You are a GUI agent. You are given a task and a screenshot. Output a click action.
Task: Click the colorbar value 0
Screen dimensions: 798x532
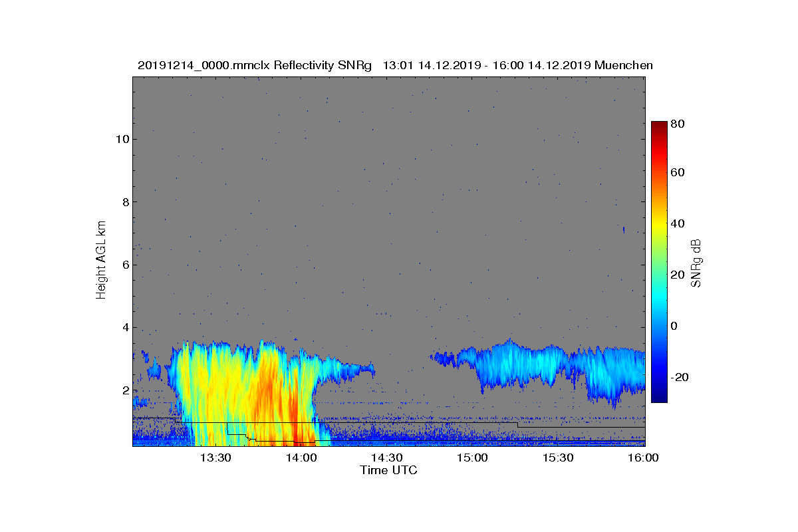pos(675,326)
